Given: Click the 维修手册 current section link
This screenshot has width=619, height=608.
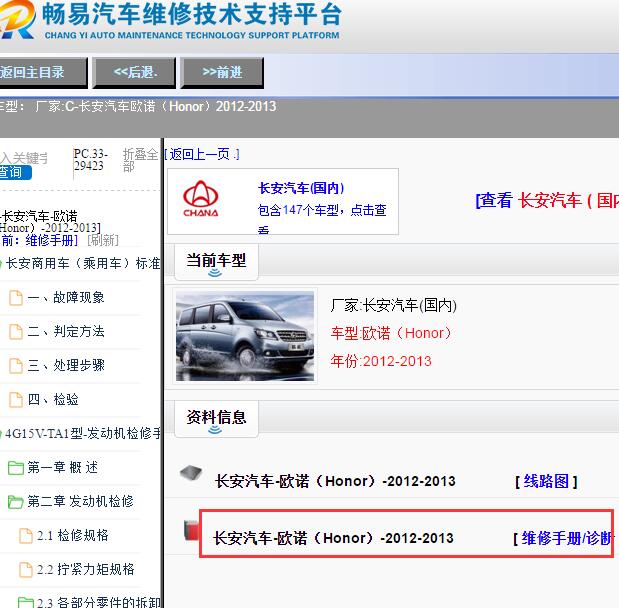Looking at the screenshot, I should [51, 240].
